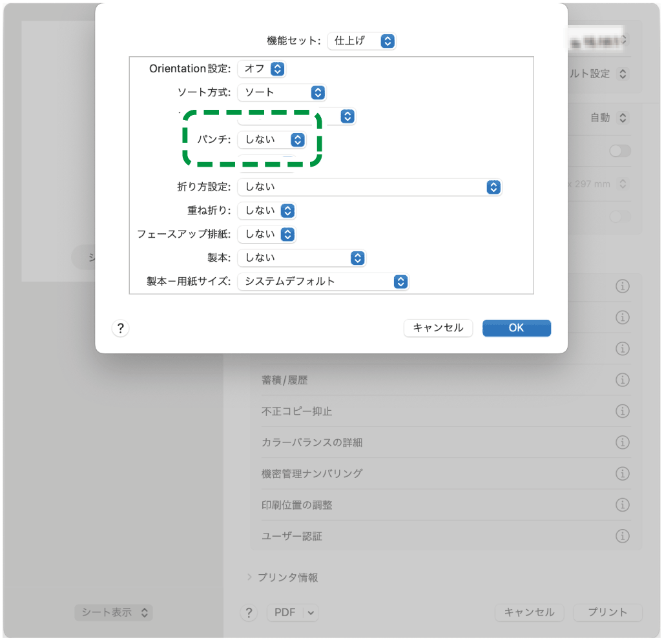Flip the upper toggle switch on the right panel

pyautogui.click(x=619, y=151)
